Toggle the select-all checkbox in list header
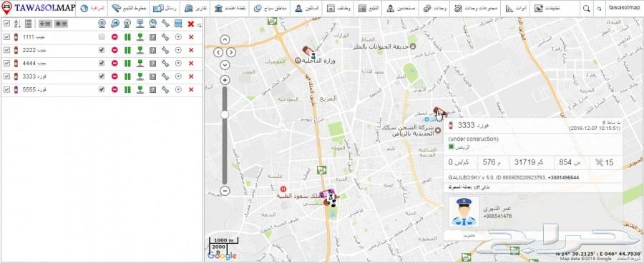Viewport: 644px width, 263px height. (x=6, y=24)
